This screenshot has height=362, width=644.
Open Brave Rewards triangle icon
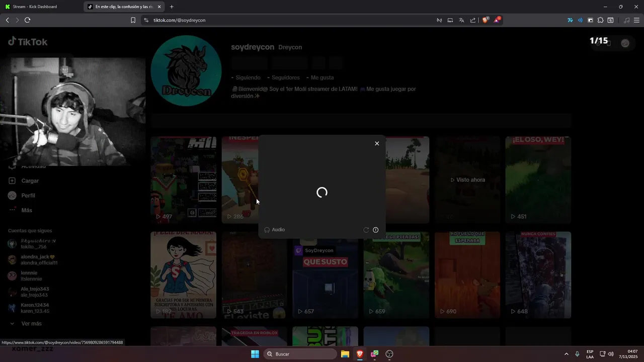coord(497,20)
